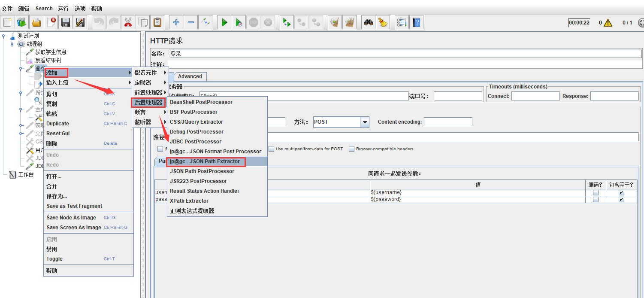The height and width of the screenshot is (298, 644).
Task: Click the Cut scissors icon
Action: coord(128,22)
